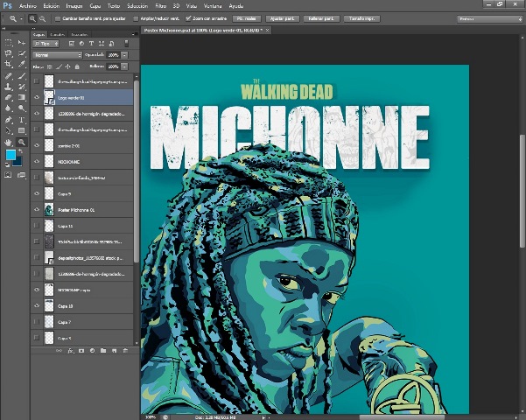This screenshot has width=526, height=420.
Task: Click the Tamaño impr. button
Action: tap(361, 18)
